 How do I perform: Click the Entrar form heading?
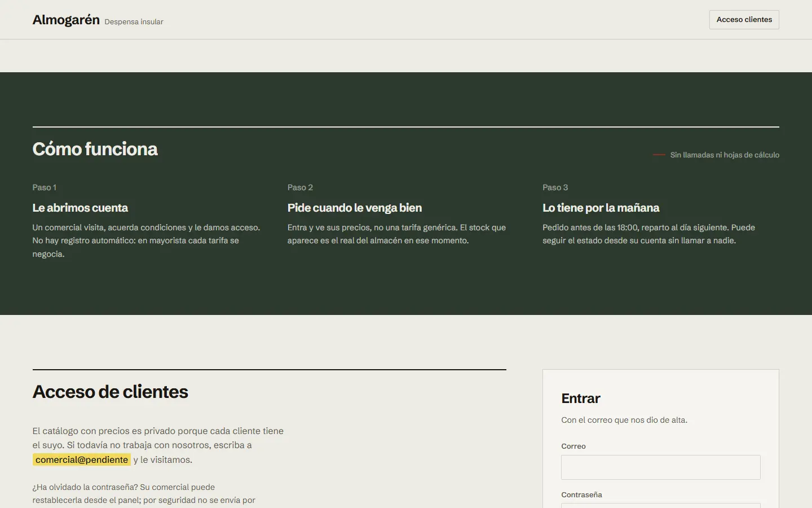point(581,398)
